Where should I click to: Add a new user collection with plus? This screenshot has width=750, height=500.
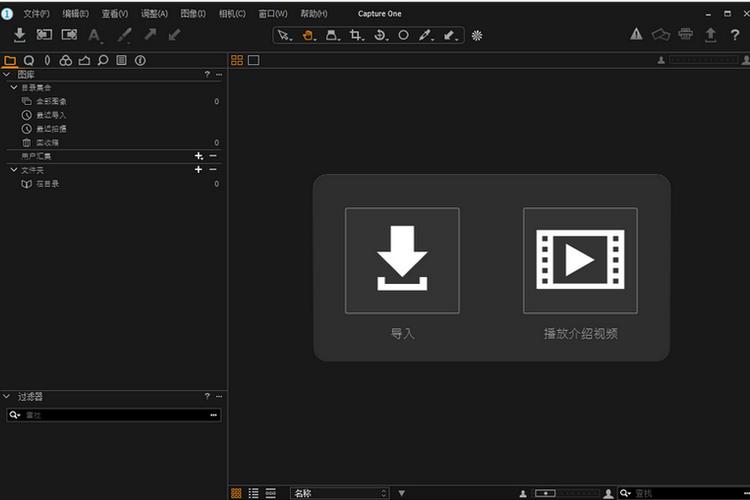point(199,156)
